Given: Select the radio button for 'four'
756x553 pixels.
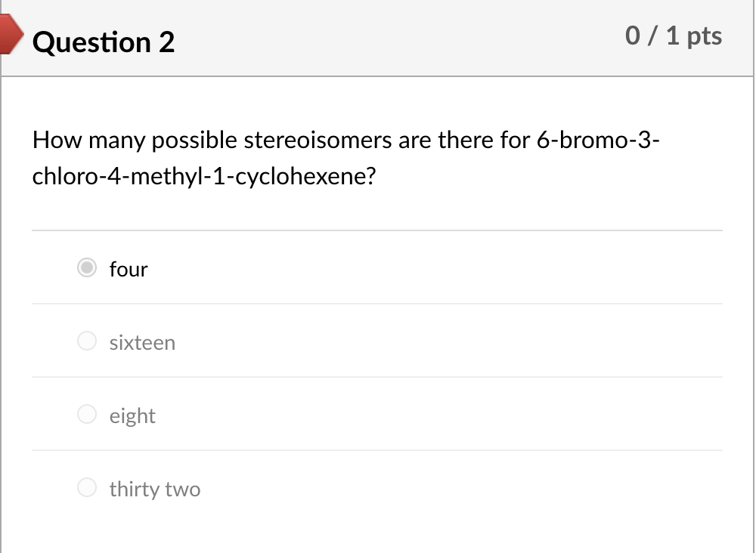Looking at the screenshot, I should 87,267.
